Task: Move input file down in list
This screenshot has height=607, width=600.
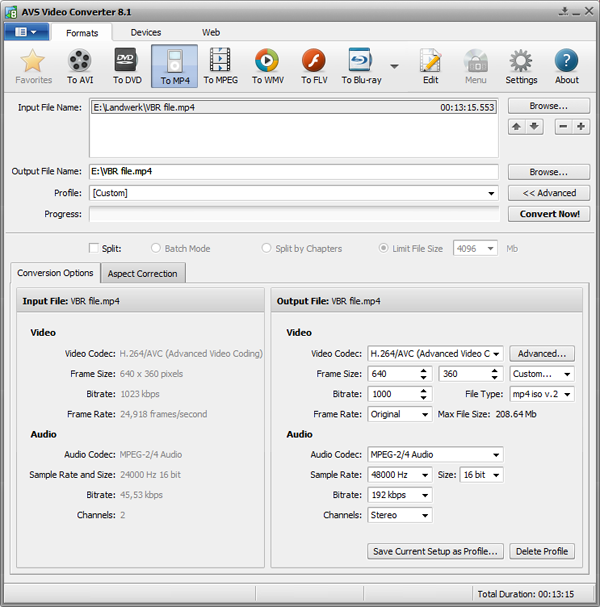Action: (534, 127)
